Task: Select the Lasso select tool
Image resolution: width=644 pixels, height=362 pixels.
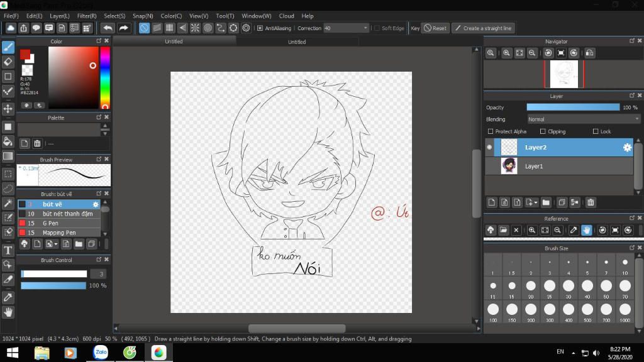Action: click(8, 189)
